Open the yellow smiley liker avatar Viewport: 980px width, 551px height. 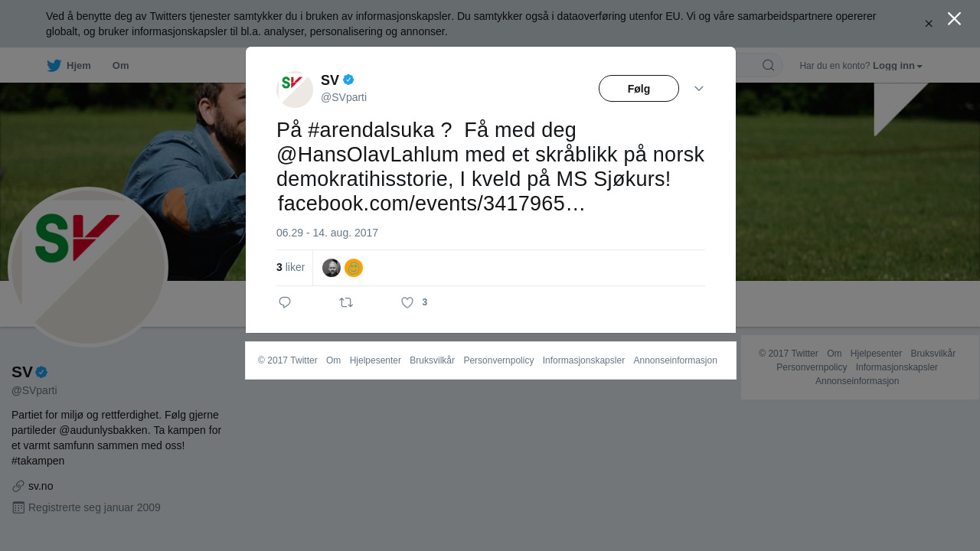click(354, 268)
